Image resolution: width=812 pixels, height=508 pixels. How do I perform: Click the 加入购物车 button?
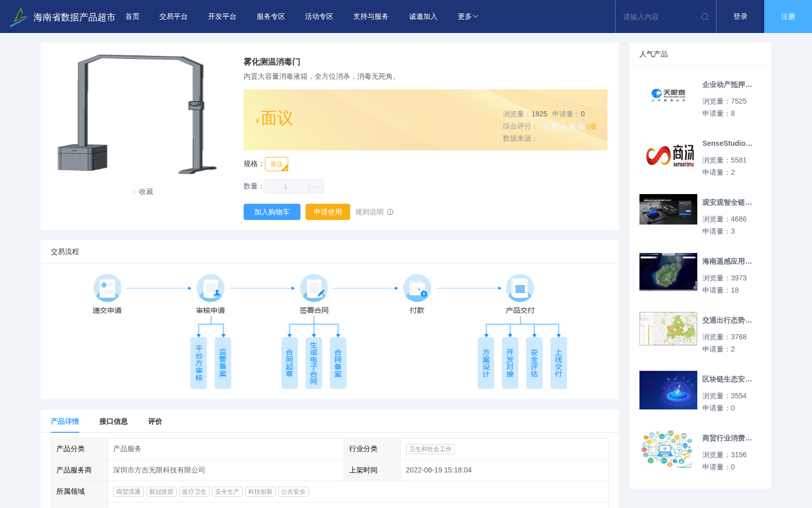272,212
